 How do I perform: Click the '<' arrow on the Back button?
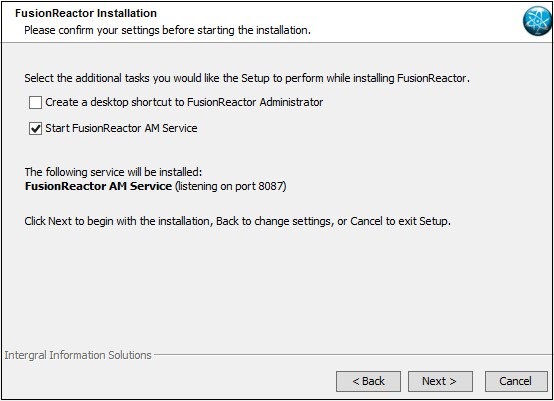tap(356, 381)
